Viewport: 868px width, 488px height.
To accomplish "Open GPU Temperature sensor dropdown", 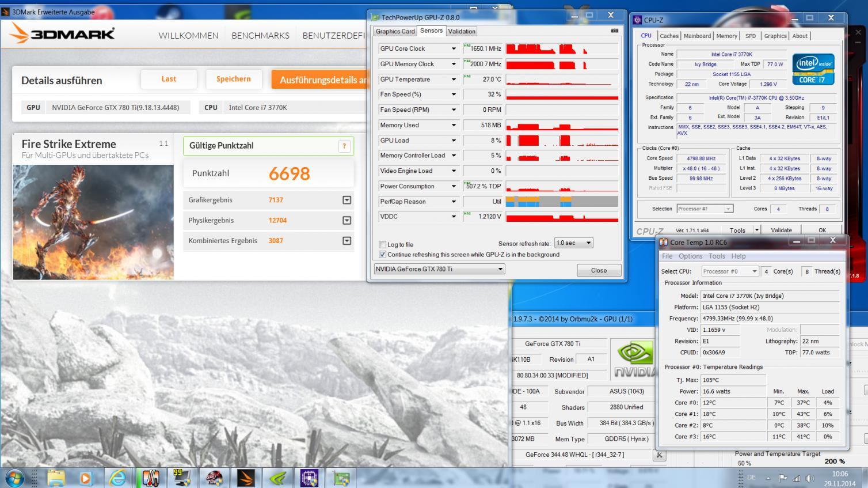I will [x=454, y=80].
